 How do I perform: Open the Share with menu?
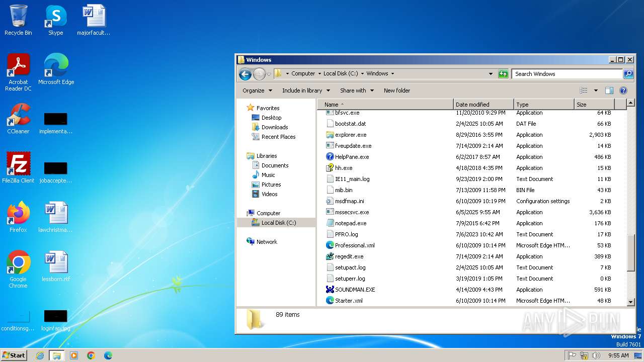pyautogui.click(x=357, y=90)
